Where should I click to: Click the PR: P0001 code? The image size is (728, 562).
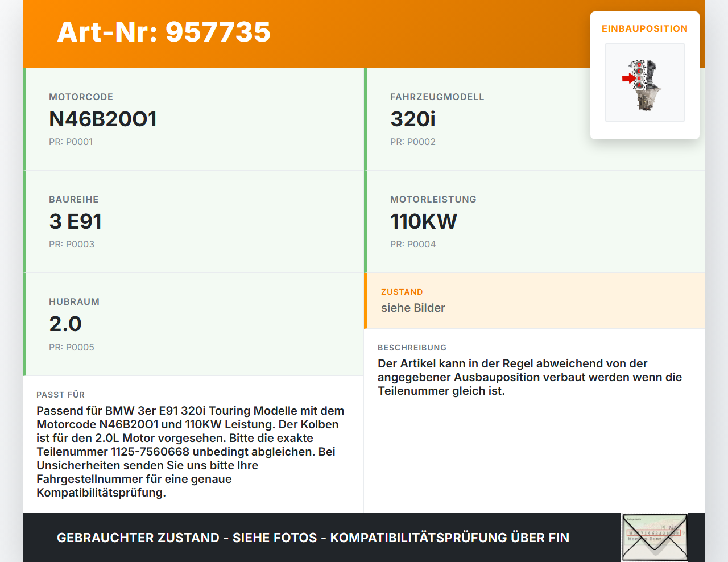[x=71, y=142]
